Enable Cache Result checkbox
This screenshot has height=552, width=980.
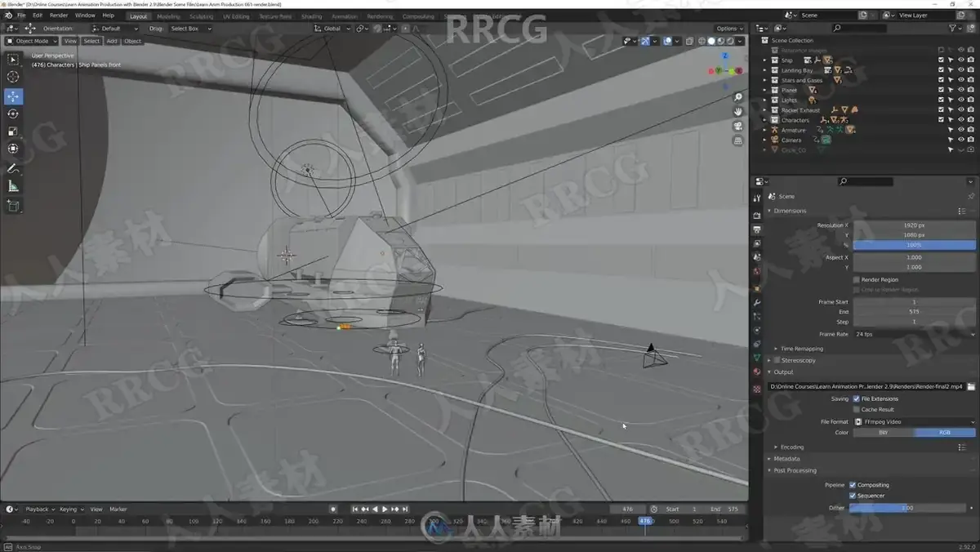point(856,409)
